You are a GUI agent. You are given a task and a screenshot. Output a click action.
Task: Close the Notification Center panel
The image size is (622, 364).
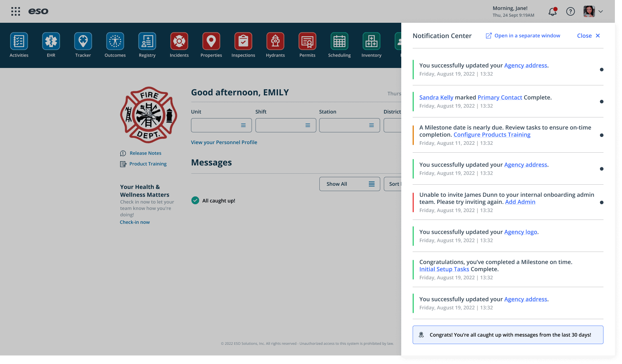coord(589,36)
